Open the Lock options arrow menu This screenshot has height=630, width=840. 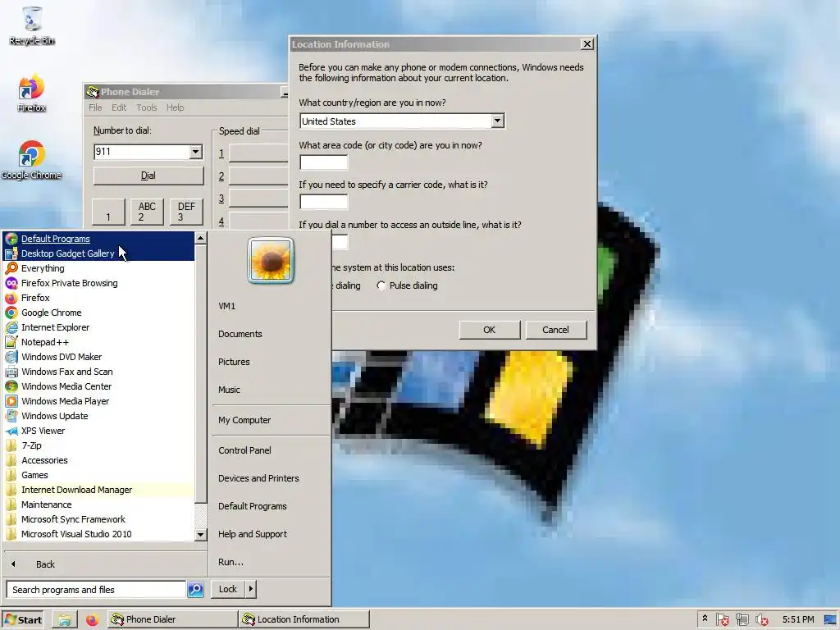251,589
